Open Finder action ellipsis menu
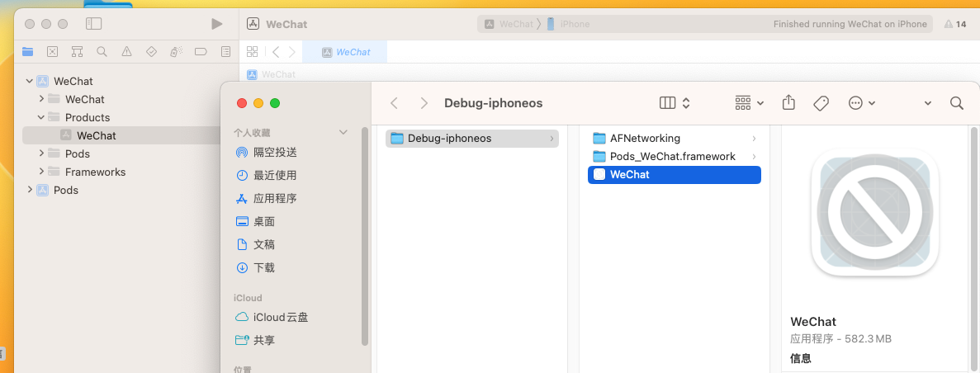 (x=861, y=103)
